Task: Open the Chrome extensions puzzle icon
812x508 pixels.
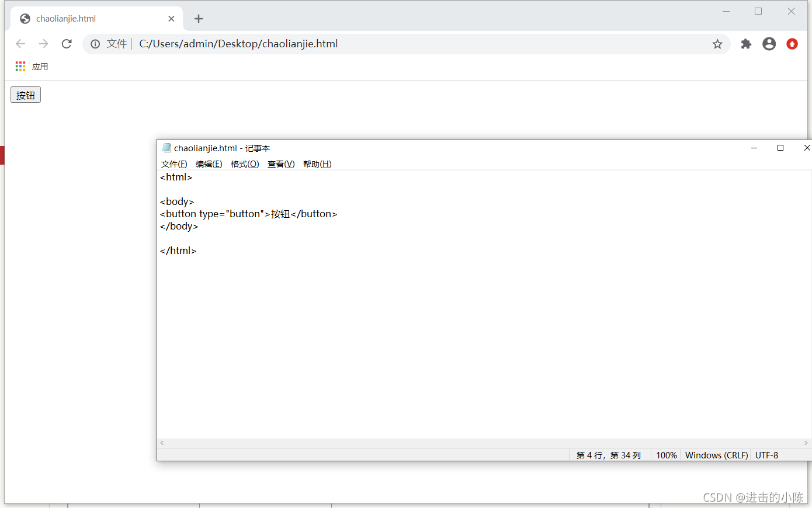Action: click(746, 44)
